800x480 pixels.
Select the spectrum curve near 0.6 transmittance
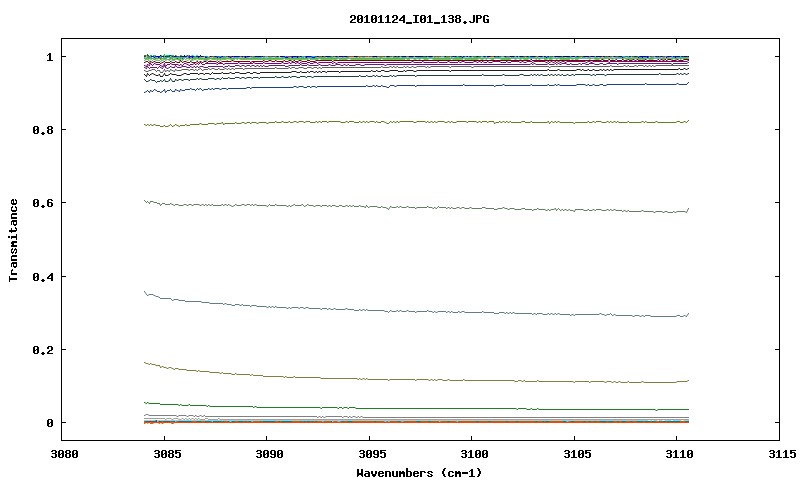click(x=416, y=207)
